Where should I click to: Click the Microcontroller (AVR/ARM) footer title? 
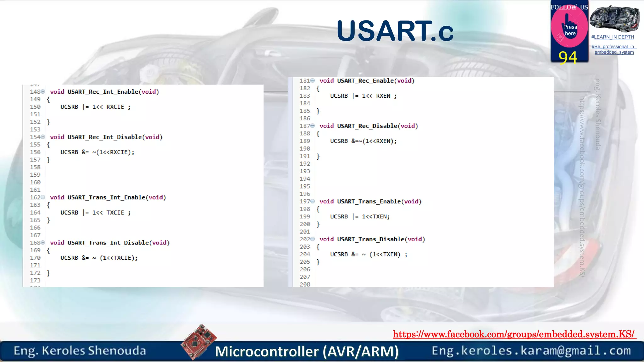tap(307, 351)
